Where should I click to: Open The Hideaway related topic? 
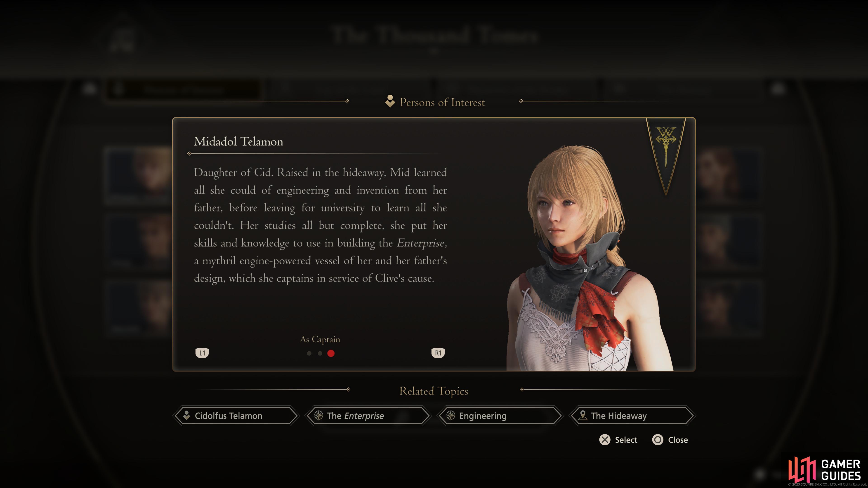(632, 416)
